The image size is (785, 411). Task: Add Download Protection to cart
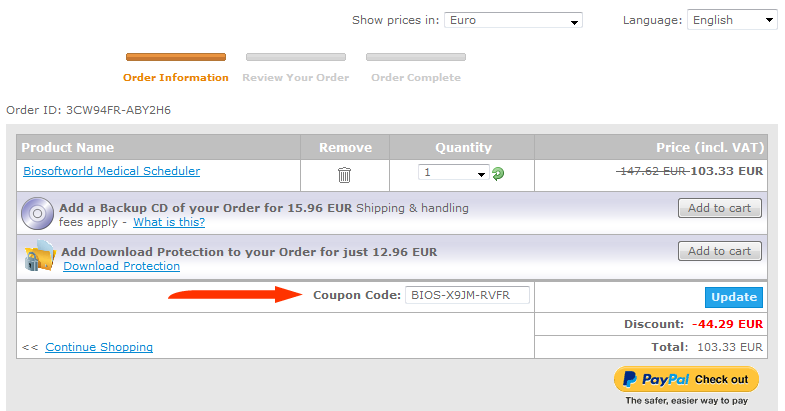[720, 251]
